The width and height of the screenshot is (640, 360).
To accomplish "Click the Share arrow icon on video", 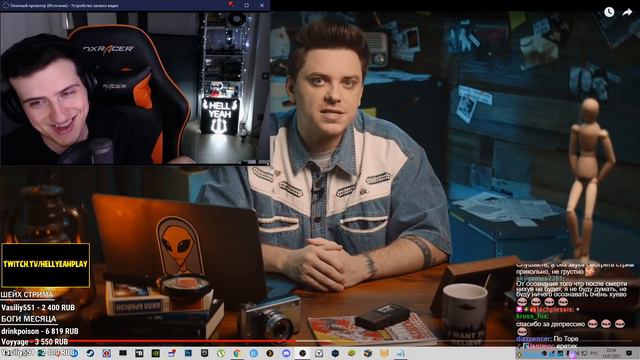I will pos(627,12).
